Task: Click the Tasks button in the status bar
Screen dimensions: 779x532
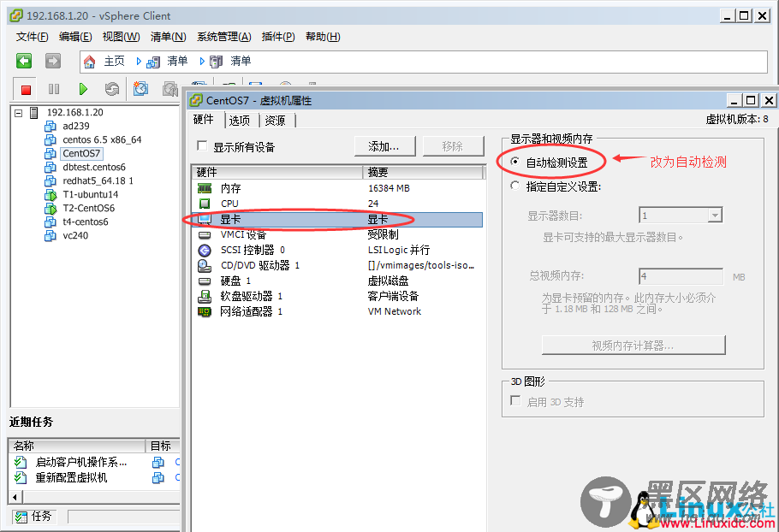Action: (x=33, y=517)
